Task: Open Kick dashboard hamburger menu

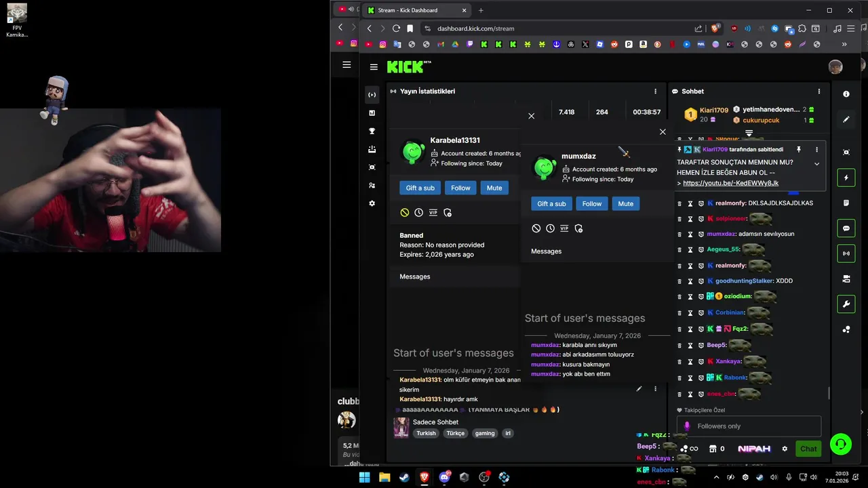Action: (x=374, y=66)
